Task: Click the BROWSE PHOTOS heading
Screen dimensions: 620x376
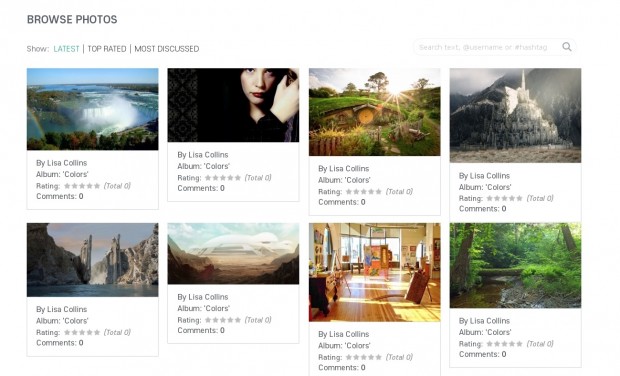Action: tap(72, 19)
